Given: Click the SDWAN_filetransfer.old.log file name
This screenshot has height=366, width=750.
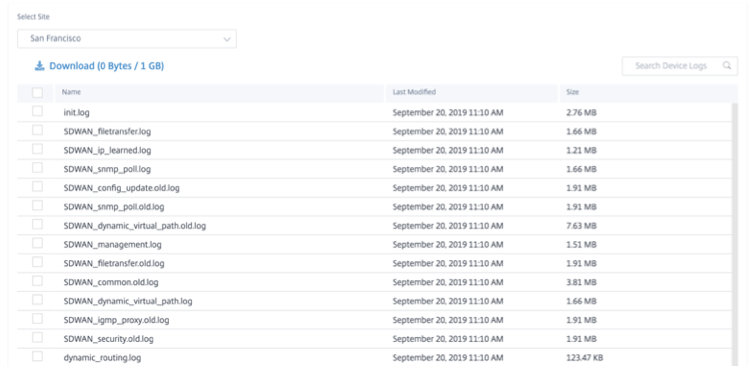Looking at the screenshot, I should (114, 263).
